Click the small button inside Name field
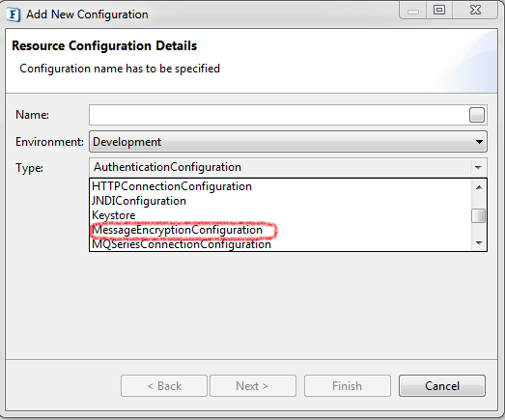This screenshot has width=505, height=420. [477, 115]
